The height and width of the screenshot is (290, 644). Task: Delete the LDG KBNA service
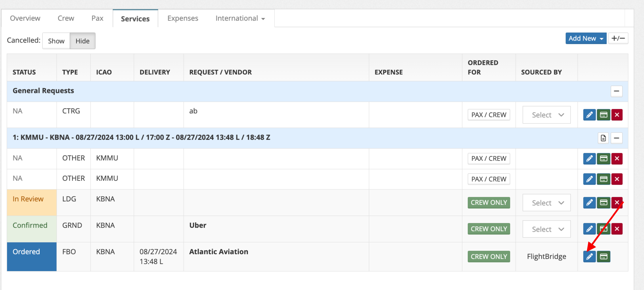(x=617, y=202)
